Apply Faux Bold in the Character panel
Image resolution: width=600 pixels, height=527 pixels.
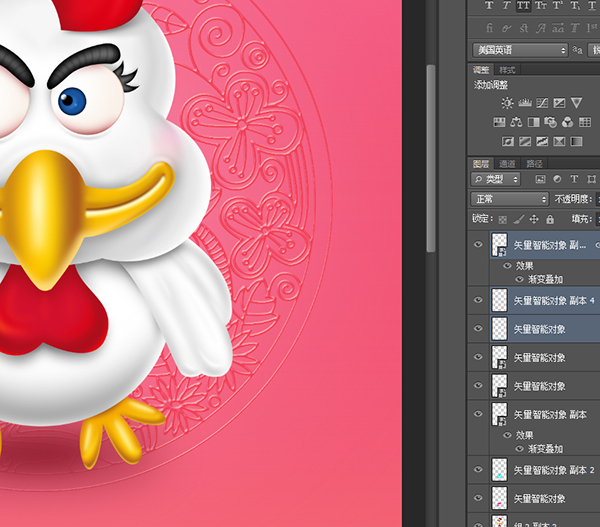489,5
